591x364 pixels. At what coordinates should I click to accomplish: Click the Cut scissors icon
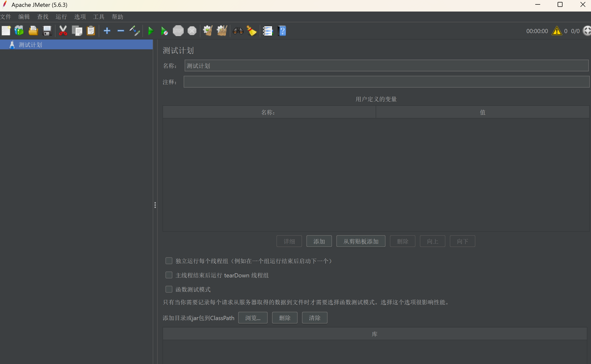coord(63,31)
